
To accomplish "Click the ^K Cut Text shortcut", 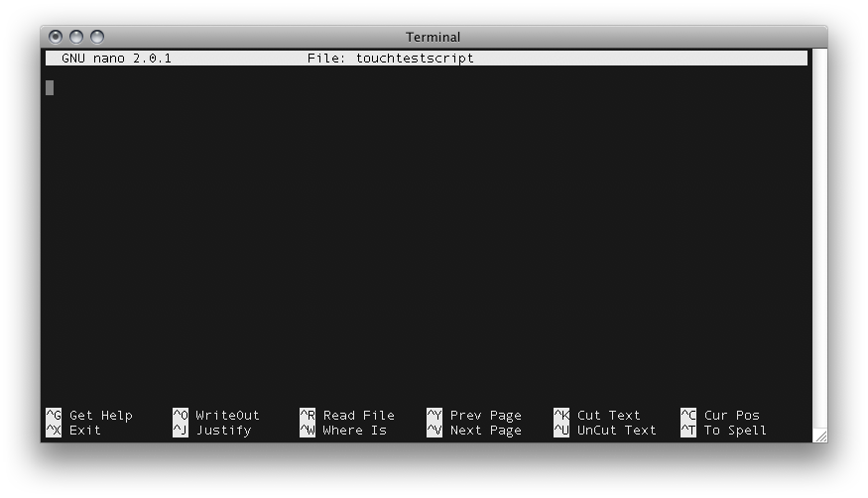I will click(x=597, y=415).
